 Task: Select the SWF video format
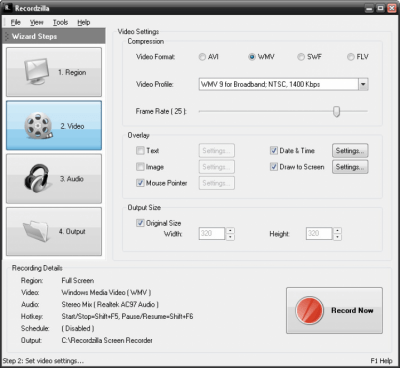(301, 57)
